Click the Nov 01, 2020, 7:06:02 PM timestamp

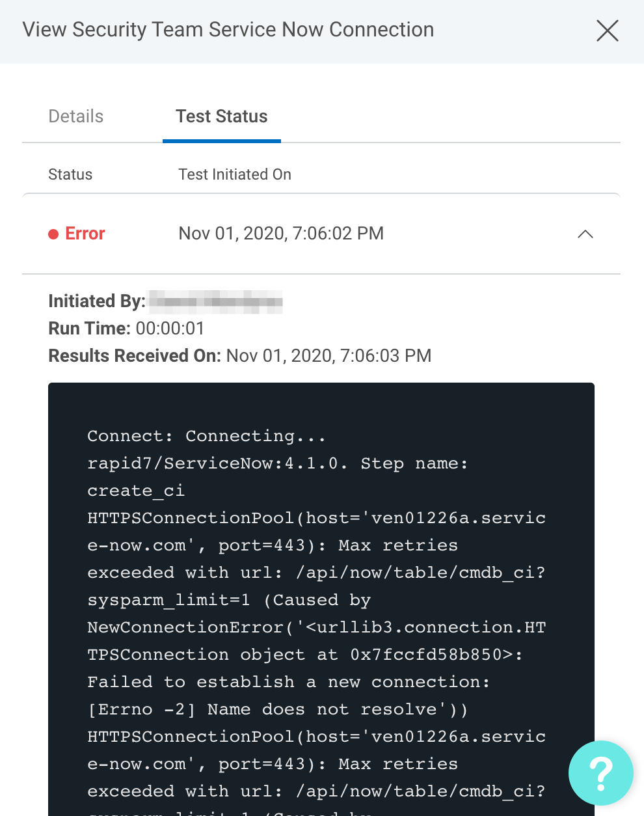[x=281, y=234]
